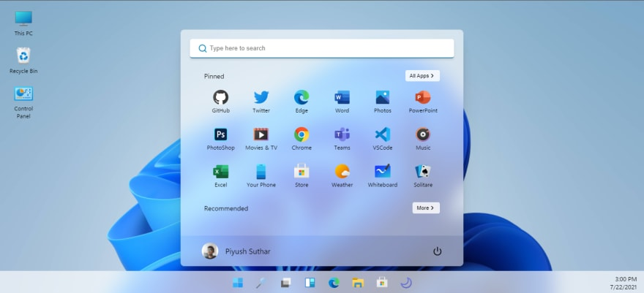Launch the Twitter pinned app
The width and height of the screenshot is (644, 293).
click(x=261, y=102)
